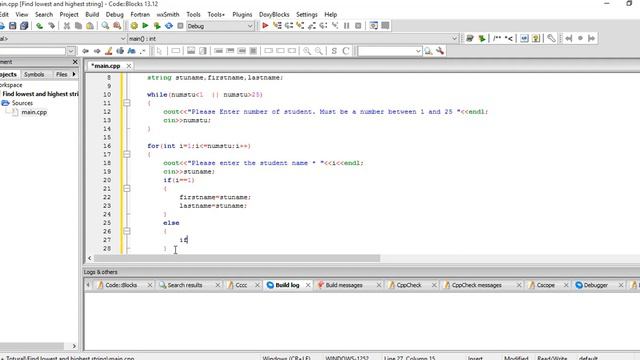640x360 pixels.
Task: Open the search text combo box arrow
Action: pos(418,51)
